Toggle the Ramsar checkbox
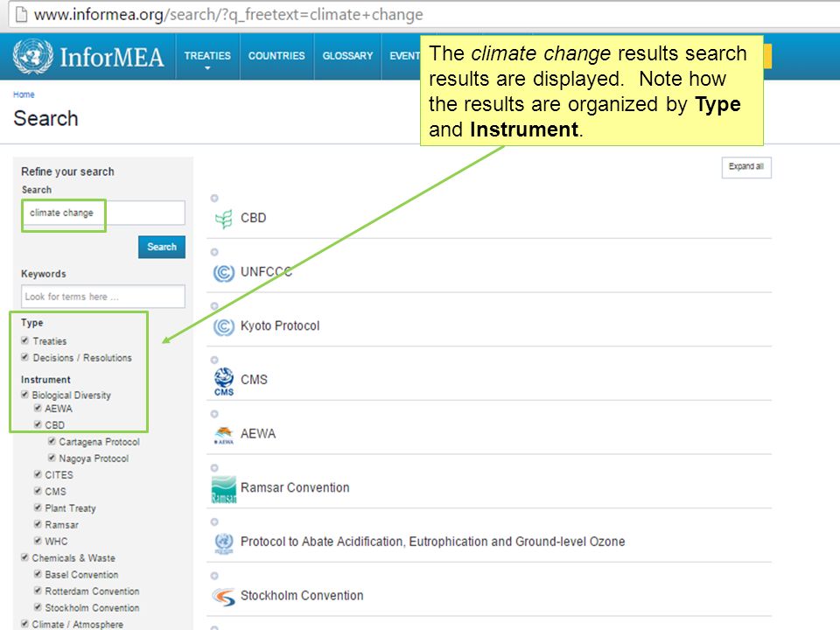This screenshot has width=840, height=630. coord(38,524)
